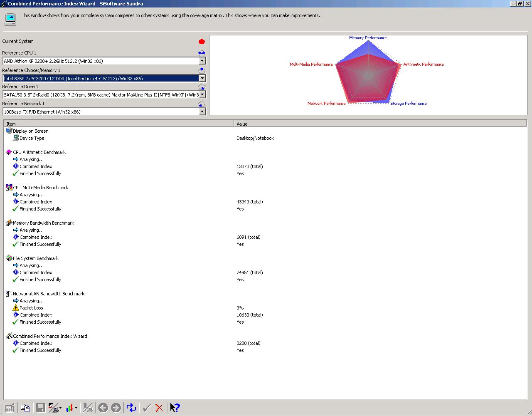Screen dimensions: 532x416
Task: Click the green checkmark OK icon
Action: coord(146,408)
